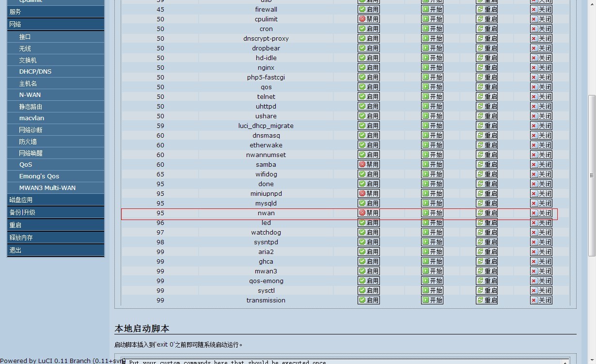
Task: Go to the 无线 (Wireless) page
Action: point(56,48)
